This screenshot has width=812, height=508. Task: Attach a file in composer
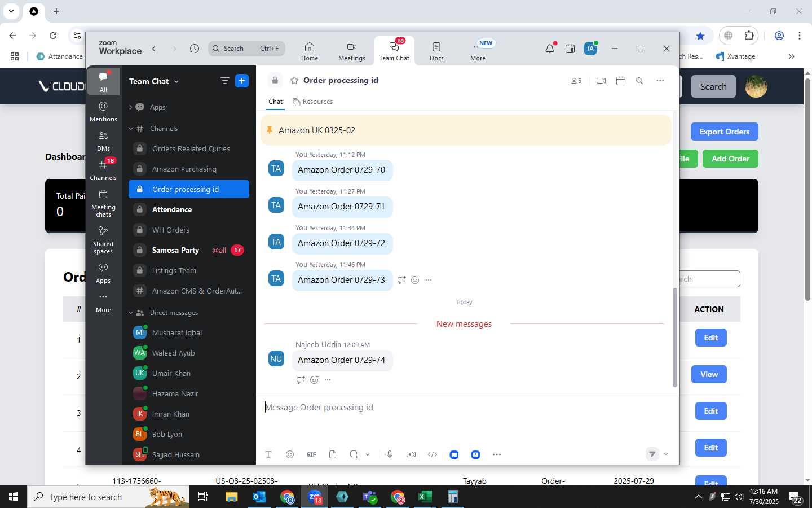coord(333,454)
